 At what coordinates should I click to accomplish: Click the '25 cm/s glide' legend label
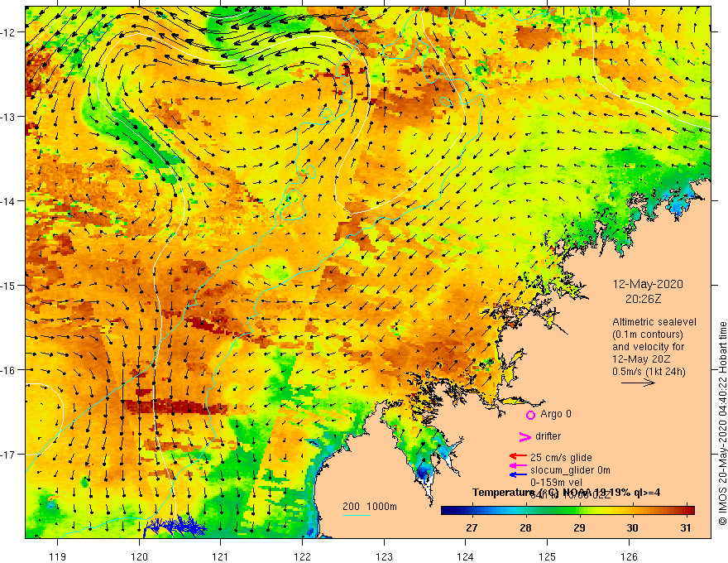[561, 458]
